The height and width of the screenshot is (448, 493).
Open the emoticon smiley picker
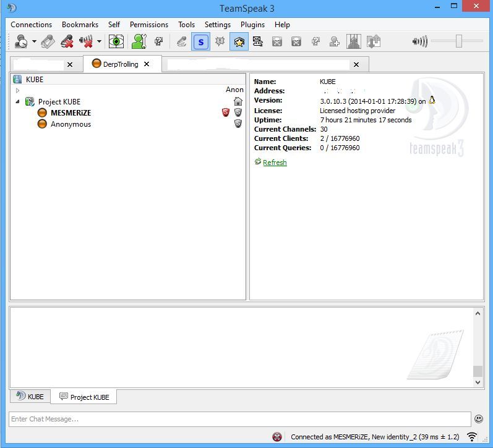(479, 419)
